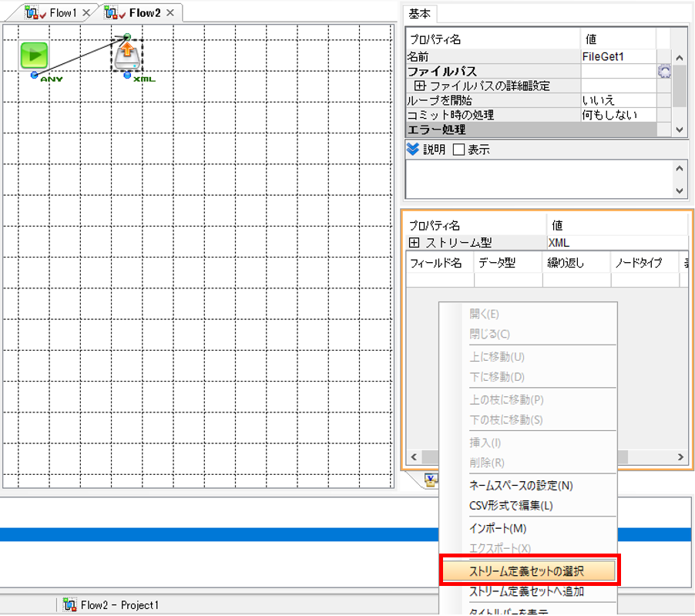Click the green input connector above FileGet1

[x=127, y=36]
